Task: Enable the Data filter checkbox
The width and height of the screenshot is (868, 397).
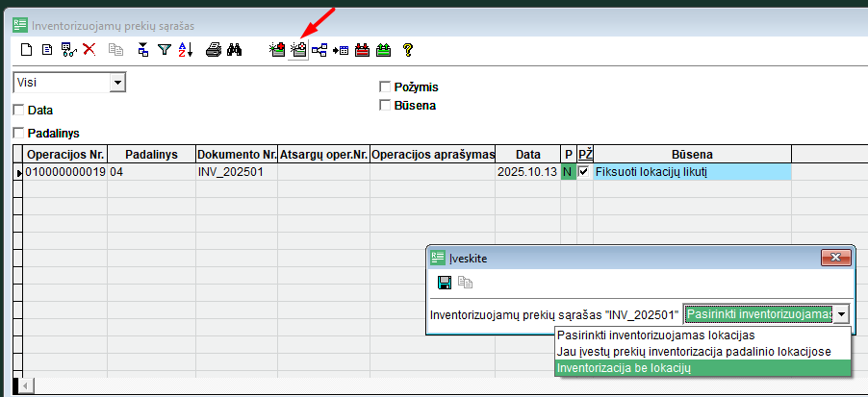Action: click(x=18, y=111)
